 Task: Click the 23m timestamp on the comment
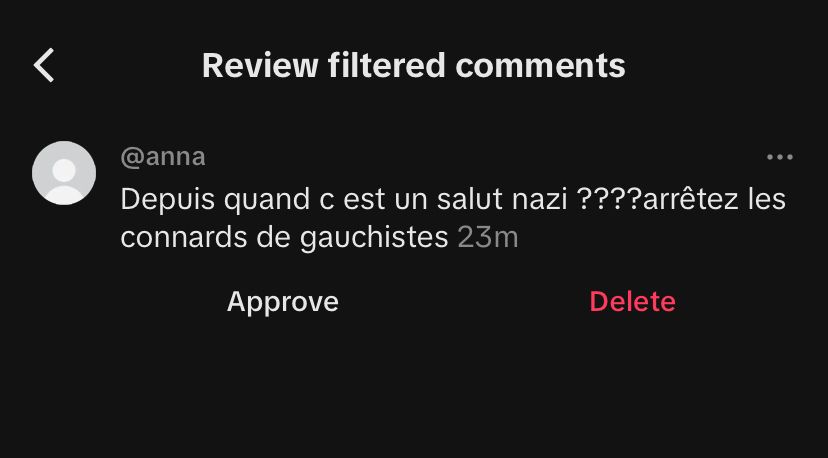point(488,238)
